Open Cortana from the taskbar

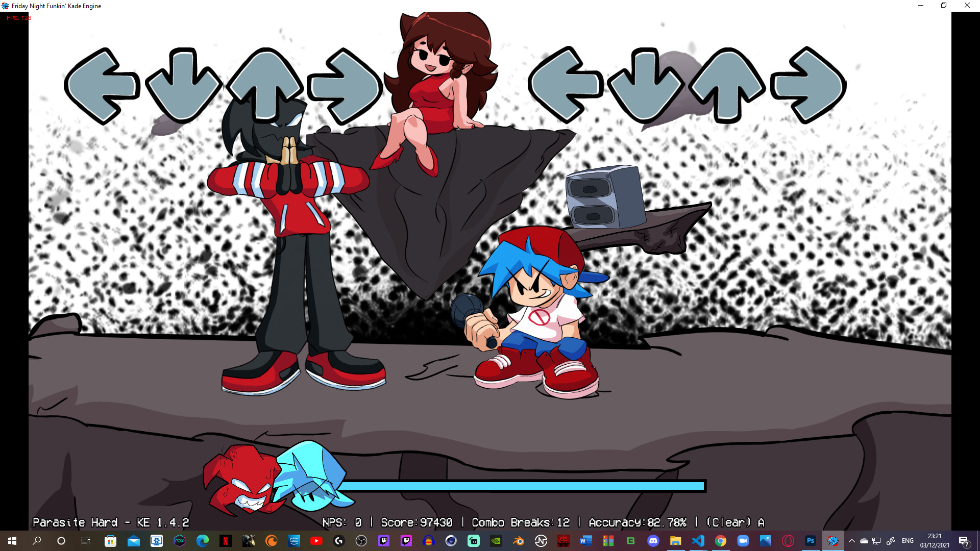coord(61,541)
